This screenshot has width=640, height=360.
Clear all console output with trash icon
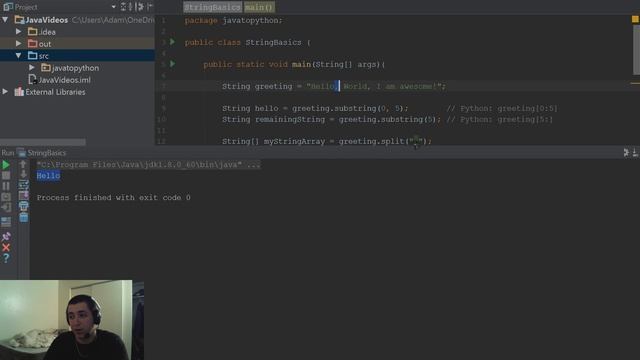[23, 217]
